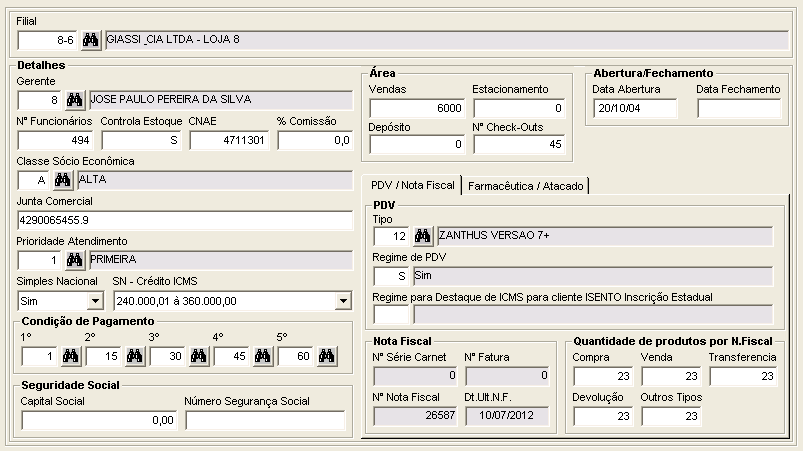Open the Gerente lookup binoculars
Image resolution: width=803 pixels, height=451 pixels.
tap(75, 100)
